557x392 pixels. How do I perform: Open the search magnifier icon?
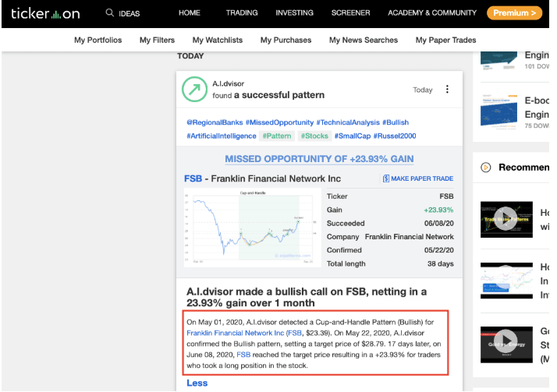(110, 12)
